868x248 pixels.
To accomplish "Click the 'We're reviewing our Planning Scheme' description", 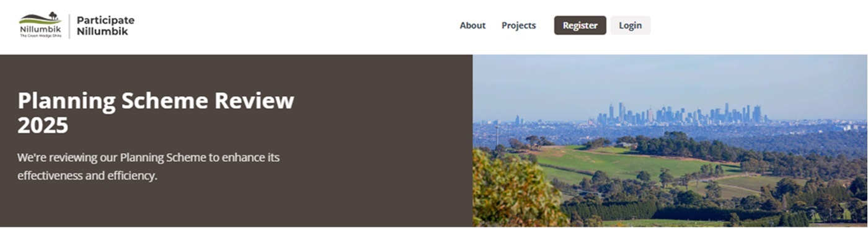I will click(149, 166).
